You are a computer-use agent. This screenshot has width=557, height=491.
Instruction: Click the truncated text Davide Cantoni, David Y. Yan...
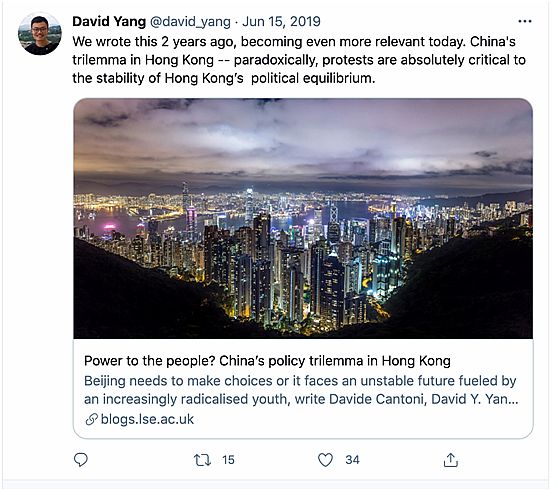click(x=424, y=399)
